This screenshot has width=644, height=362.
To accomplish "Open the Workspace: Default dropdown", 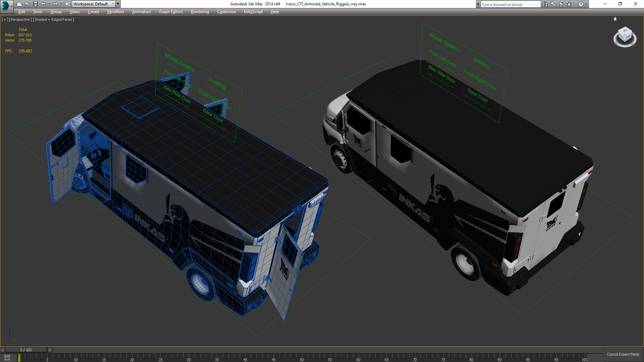I will coord(94,4).
